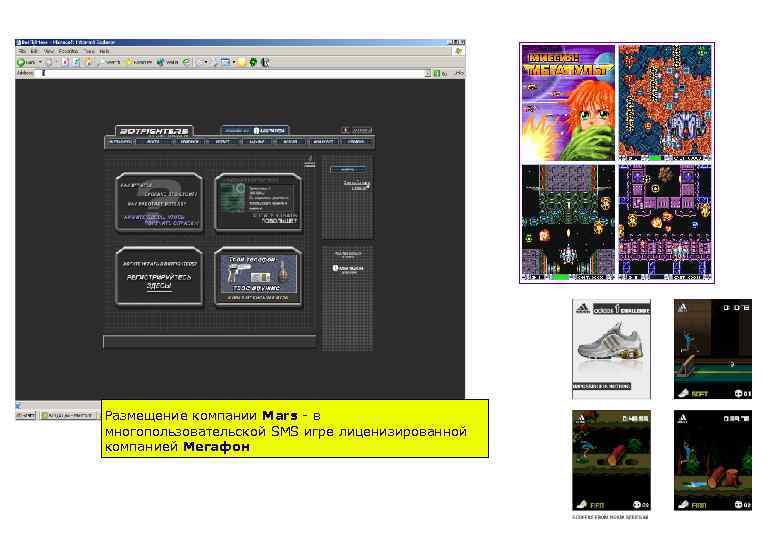
Task: Click the Refresh page icon
Action: [76, 62]
